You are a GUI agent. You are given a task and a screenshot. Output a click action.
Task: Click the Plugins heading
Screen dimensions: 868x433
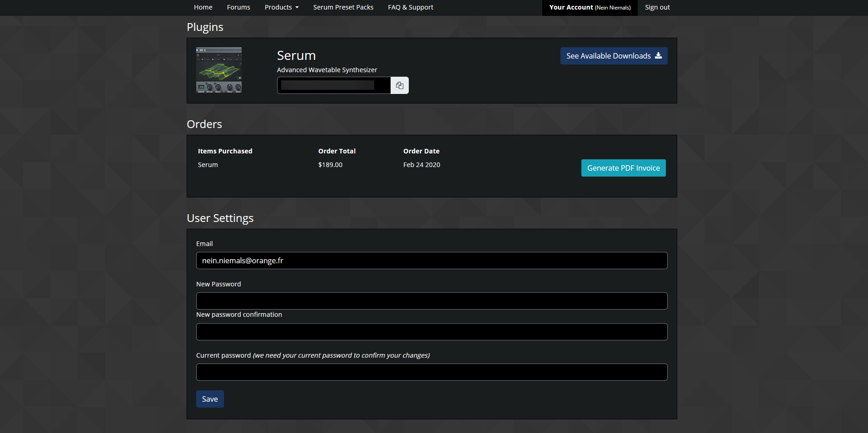tap(205, 27)
